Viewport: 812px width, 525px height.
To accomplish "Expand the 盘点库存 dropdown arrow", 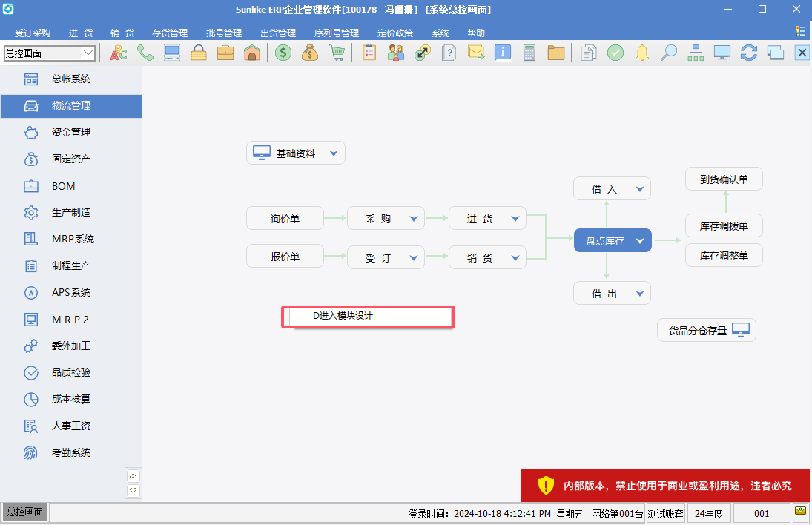I will (639, 240).
